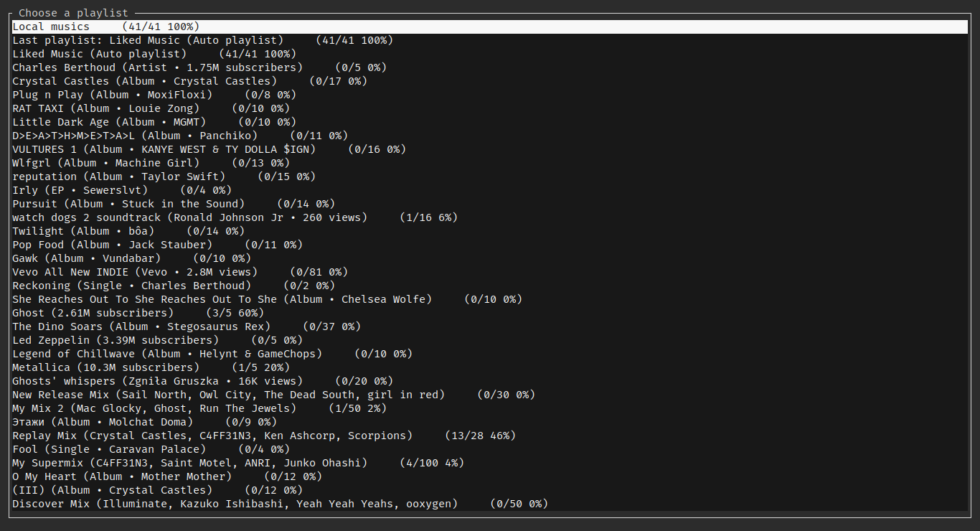Open watch dogs 2 soundtrack playlist
This screenshot has height=531, width=980.
click(490, 217)
